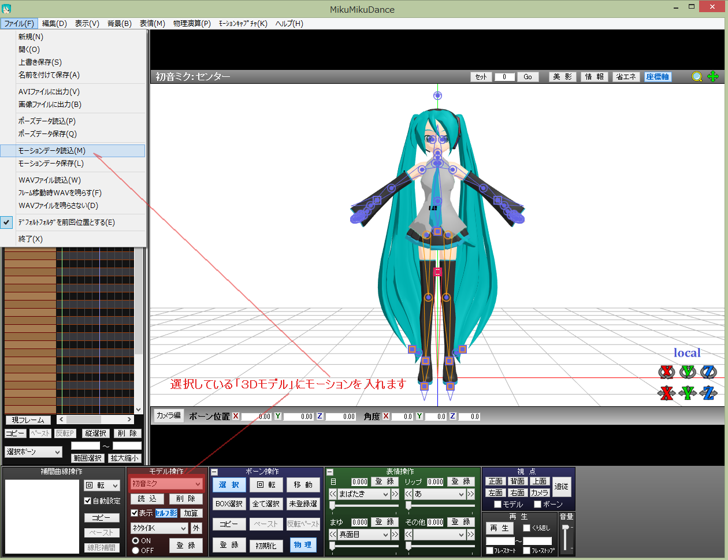Click the 物理 button in bone panel
The image size is (728, 560).
coord(303,545)
